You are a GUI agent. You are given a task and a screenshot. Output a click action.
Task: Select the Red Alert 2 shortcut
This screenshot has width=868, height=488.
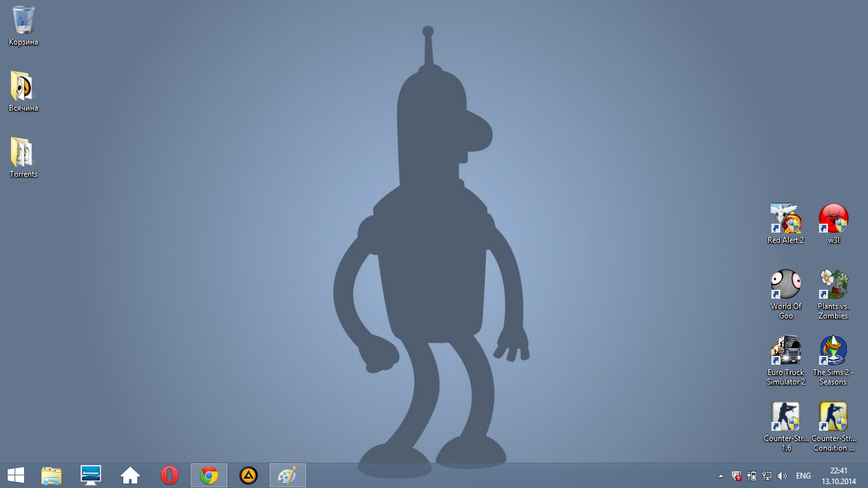pos(786,224)
